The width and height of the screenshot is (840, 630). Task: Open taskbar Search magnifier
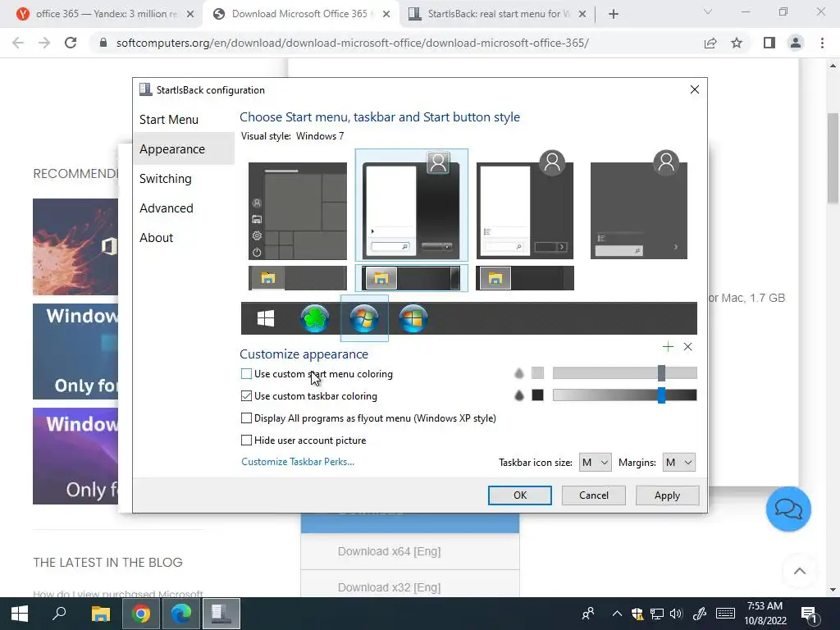(x=59, y=614)
